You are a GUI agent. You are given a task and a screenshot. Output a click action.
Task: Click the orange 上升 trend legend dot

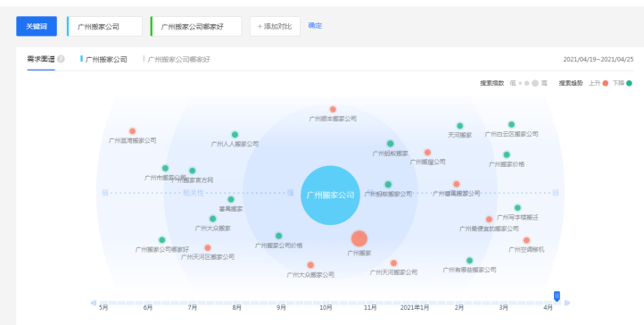pyautogui.click(x=605, y=83)
